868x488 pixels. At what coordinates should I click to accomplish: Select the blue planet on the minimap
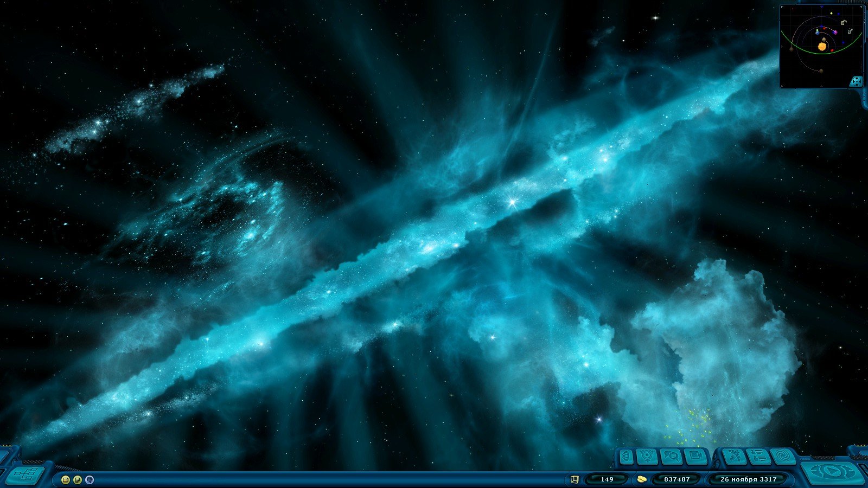[x=817, y=33]
